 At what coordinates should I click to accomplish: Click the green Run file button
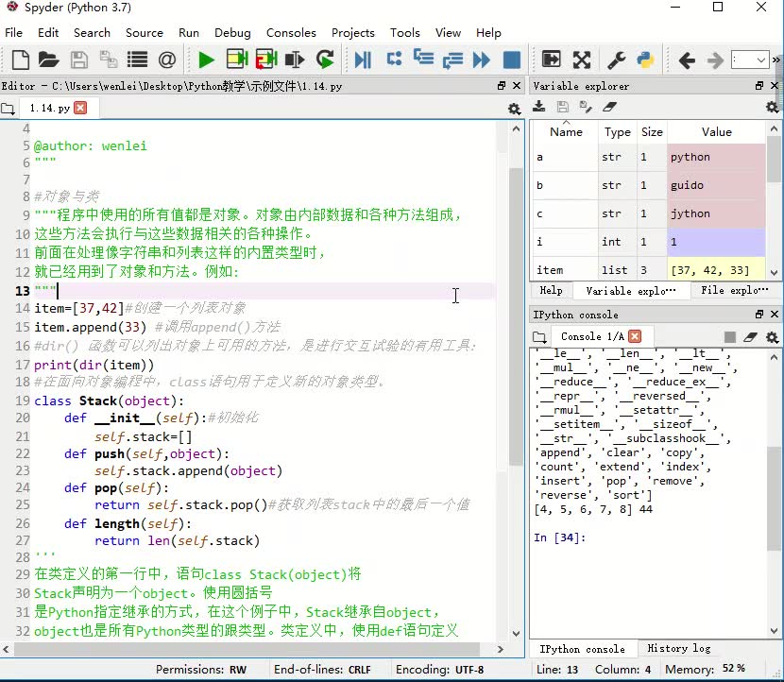click(206, 60)
